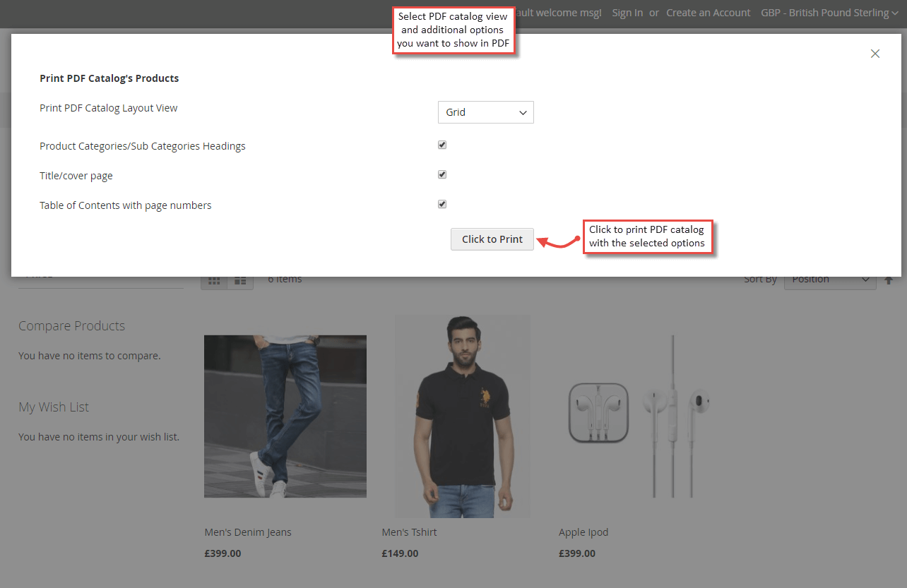
Task: Uncheck Product Categories/Sub Categories Headings
Action: 441,144
